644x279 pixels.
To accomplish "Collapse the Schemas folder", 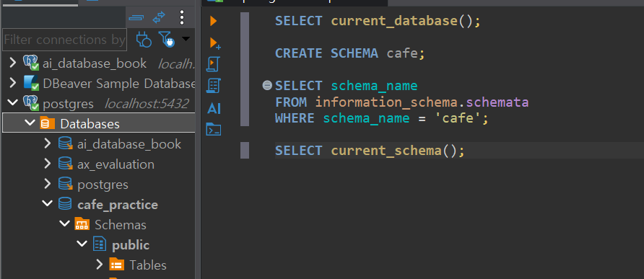I will click(x=65, y=223).
